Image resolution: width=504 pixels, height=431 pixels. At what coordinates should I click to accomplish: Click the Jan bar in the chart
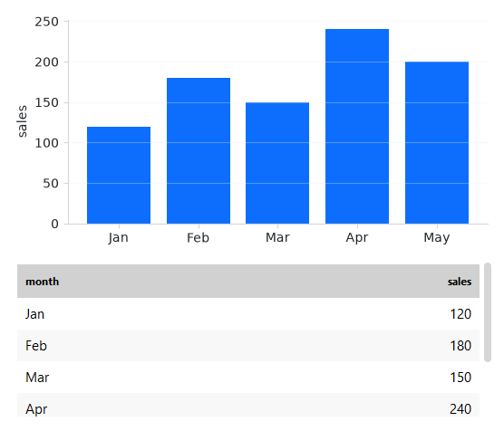pyautogui.click(x=119, y=175)
